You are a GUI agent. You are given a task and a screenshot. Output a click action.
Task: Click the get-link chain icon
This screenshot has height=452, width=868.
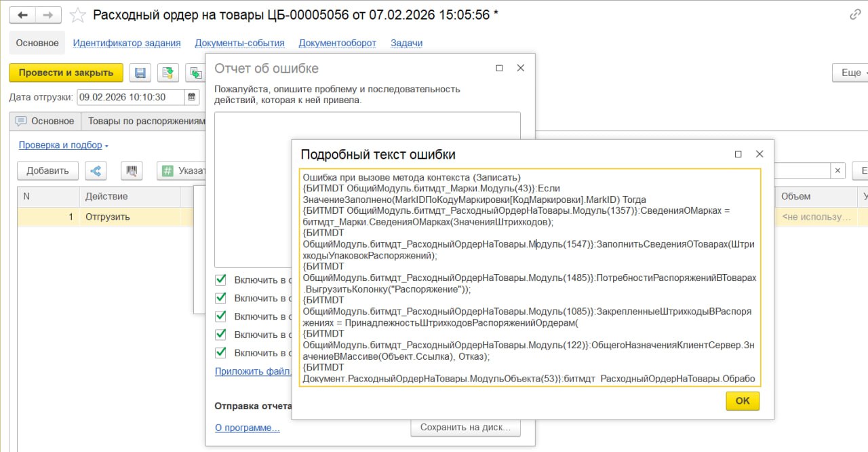(x=855, y=15)
